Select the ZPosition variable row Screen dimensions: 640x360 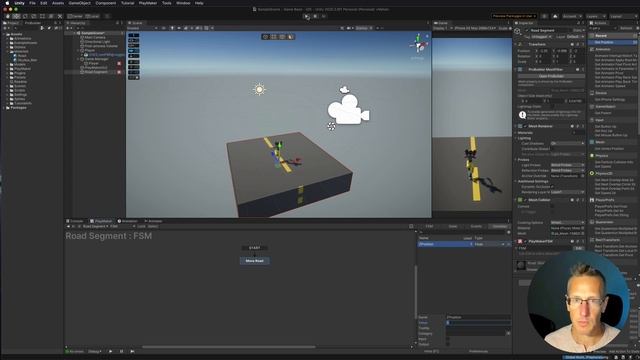(x=464, y=244)
